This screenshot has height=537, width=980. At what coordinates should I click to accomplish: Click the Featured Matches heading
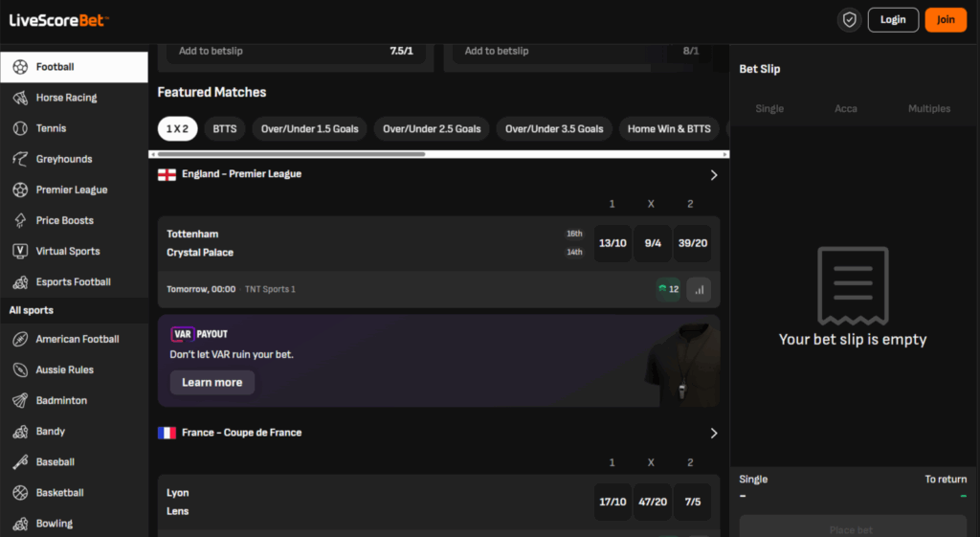(212, 93)
